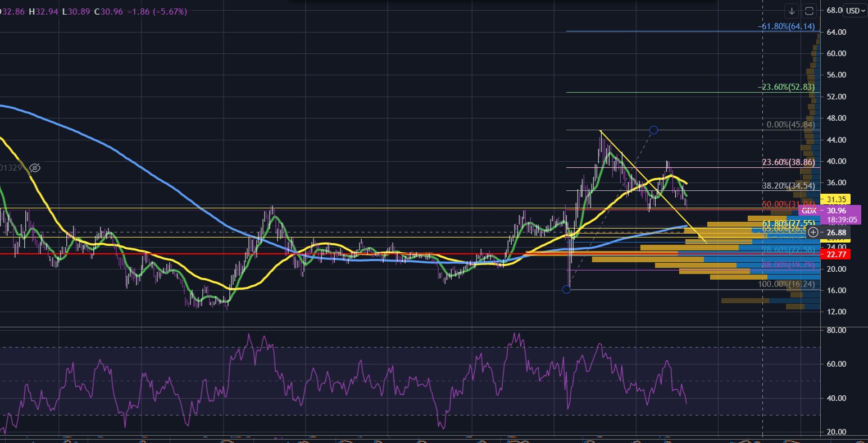This screenshot has height=443, width=868.
Task: Click the yellow 31.35 price label
Action: tap(837, 199)
